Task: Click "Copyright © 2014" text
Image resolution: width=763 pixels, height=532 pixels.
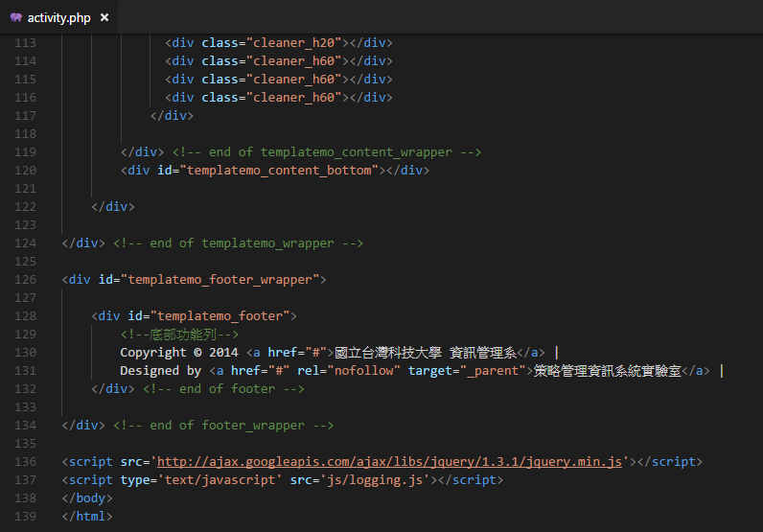Action: tap(179, 353)
